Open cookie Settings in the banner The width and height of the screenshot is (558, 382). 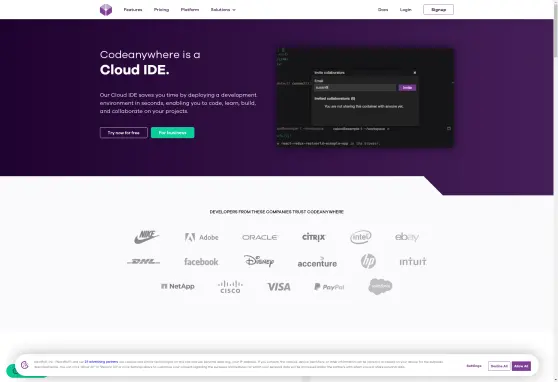click(x=474, y=366)
